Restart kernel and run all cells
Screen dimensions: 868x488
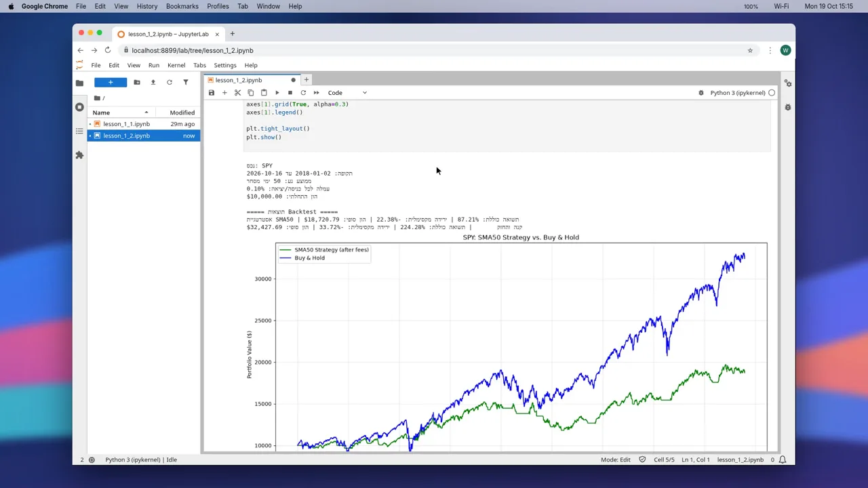316,93
